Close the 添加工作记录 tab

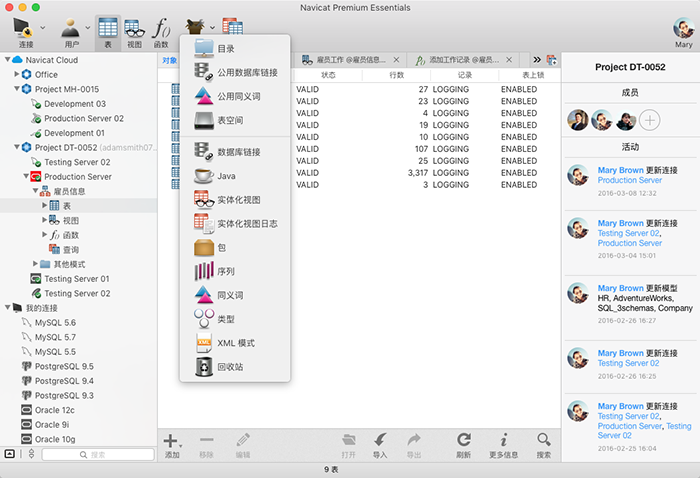(509, 60)
